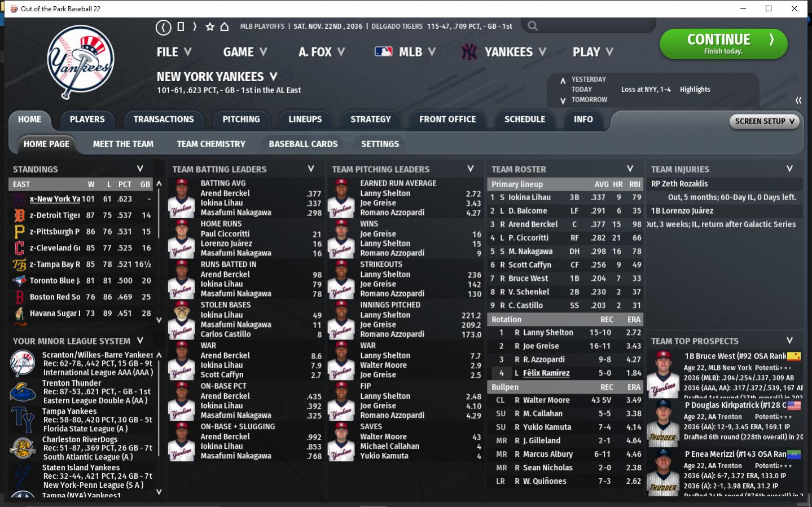This screenshot has height=507, width=812.
Task: Expand the New York Yankees team dropdown
Action: (x=274, y=77)
